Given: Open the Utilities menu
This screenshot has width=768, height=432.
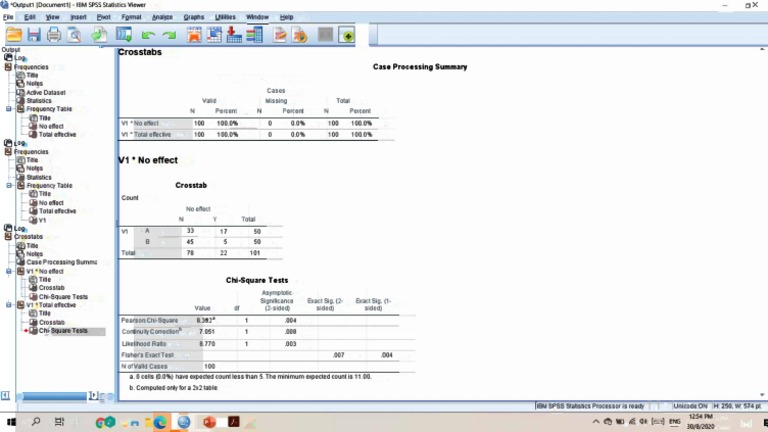Looking at the screenshot, I should point(225,17).
